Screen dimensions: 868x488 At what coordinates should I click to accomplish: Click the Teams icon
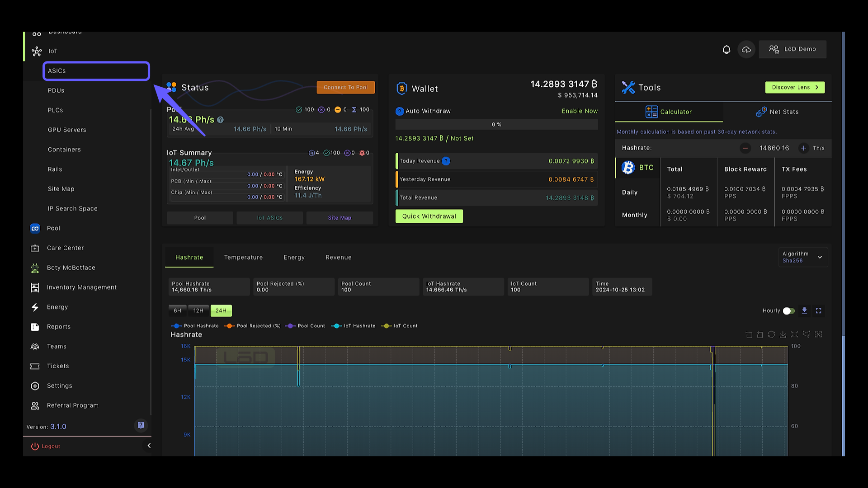pyautogui.click(x=35, y=347)
